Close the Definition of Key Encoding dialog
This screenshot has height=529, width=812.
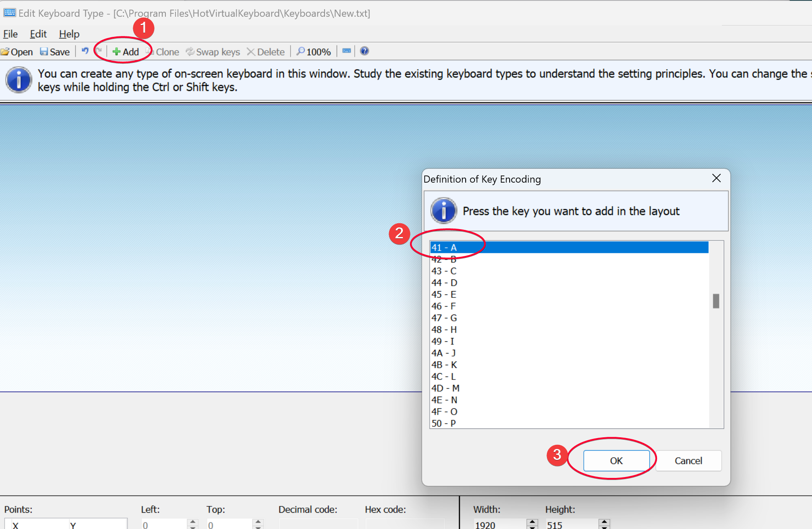click(717, 178)
